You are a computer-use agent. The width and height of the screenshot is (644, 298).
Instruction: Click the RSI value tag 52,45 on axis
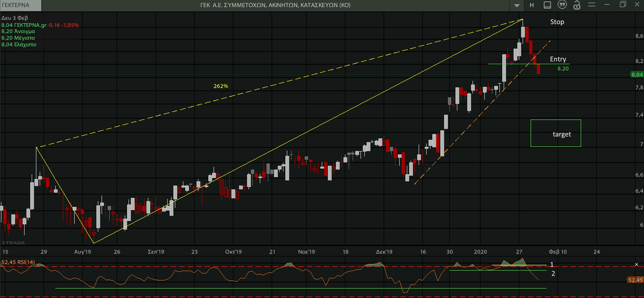pyautogui.click(x=635, y=280)
